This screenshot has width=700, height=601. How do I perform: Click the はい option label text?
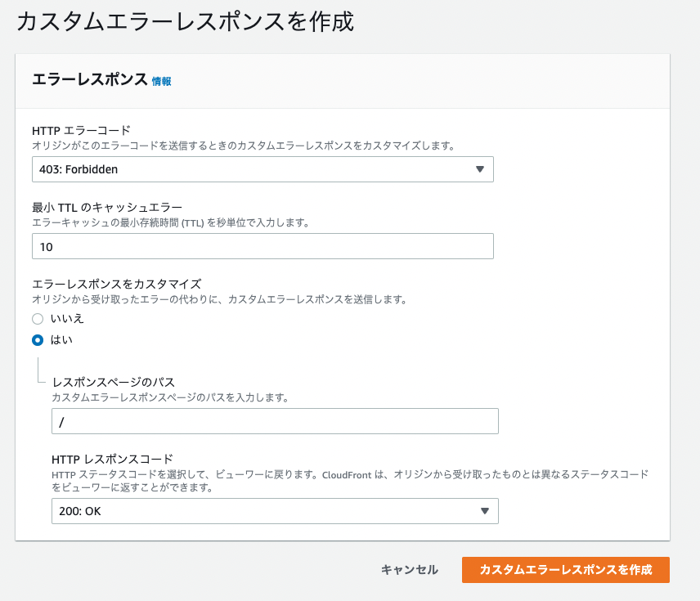[61, 340]
